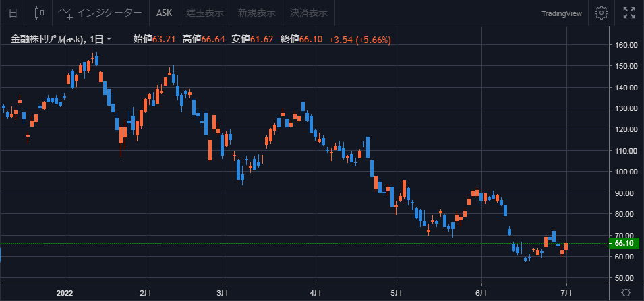Viewport: 644px width, 301px height.
Task: Click the 安値 61.62 low value
Action: [x=252, y=39]
